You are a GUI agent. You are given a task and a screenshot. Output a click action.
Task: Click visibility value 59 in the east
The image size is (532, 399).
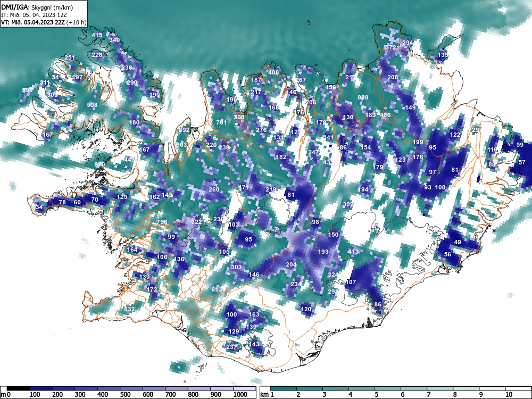pyautogui.click(x=520, y=145)
